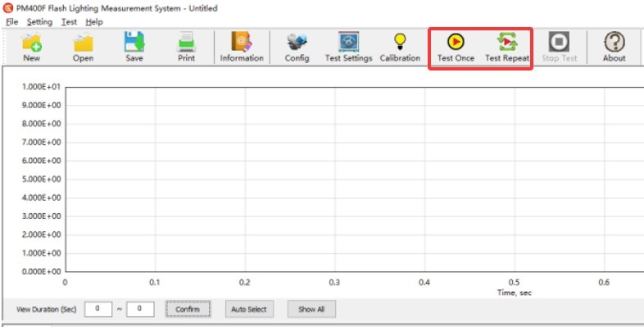Click the 0.000E+00 y-axis label
The height and width of the screenshot is (327, 644).
pyautogui.click(x=41, y=271)
